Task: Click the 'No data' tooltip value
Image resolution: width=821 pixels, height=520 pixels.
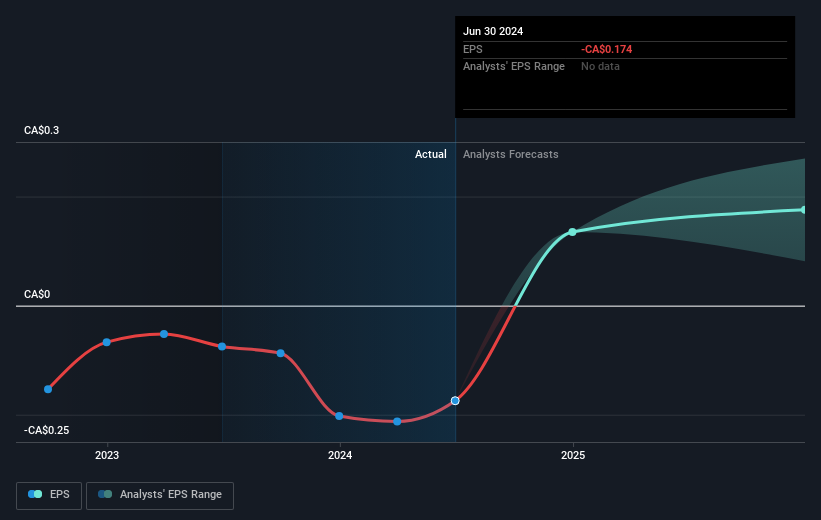Action: [600, 67]
